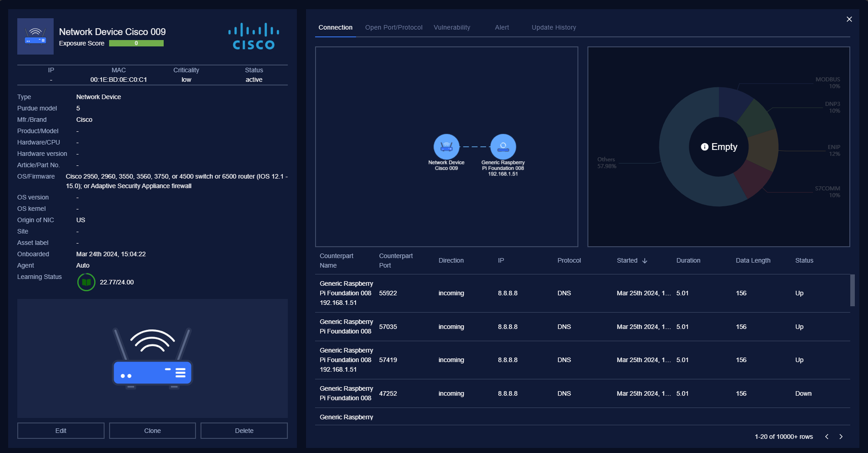868x453 pixels.
Task: Click the info icon next to Empty
Action: [x=705, y=147]
